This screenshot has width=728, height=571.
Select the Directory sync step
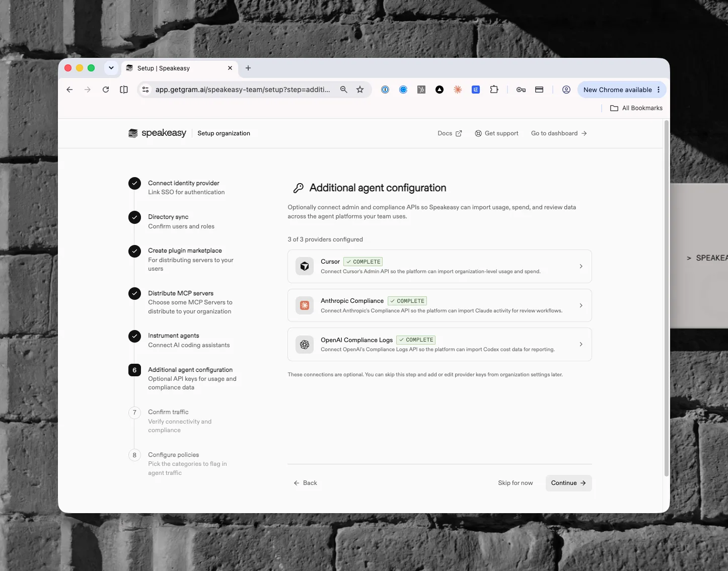pos(181,221)
